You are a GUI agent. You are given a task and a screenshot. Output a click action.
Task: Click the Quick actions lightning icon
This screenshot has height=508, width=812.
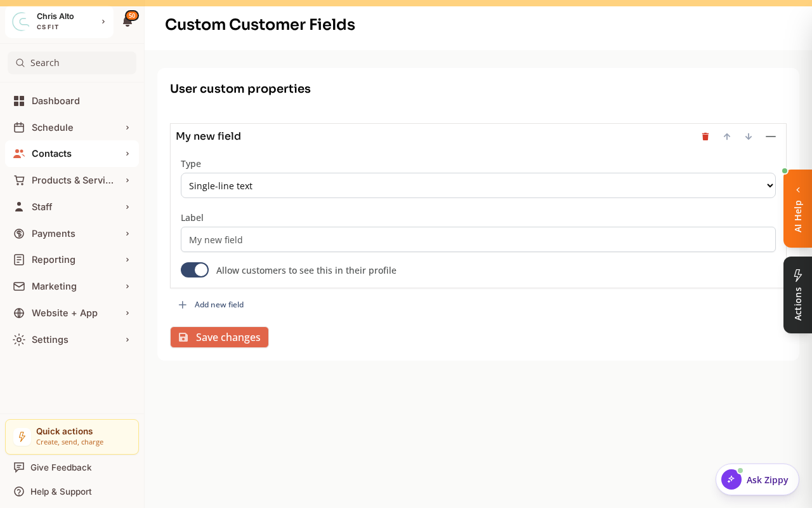coord(22,437)
